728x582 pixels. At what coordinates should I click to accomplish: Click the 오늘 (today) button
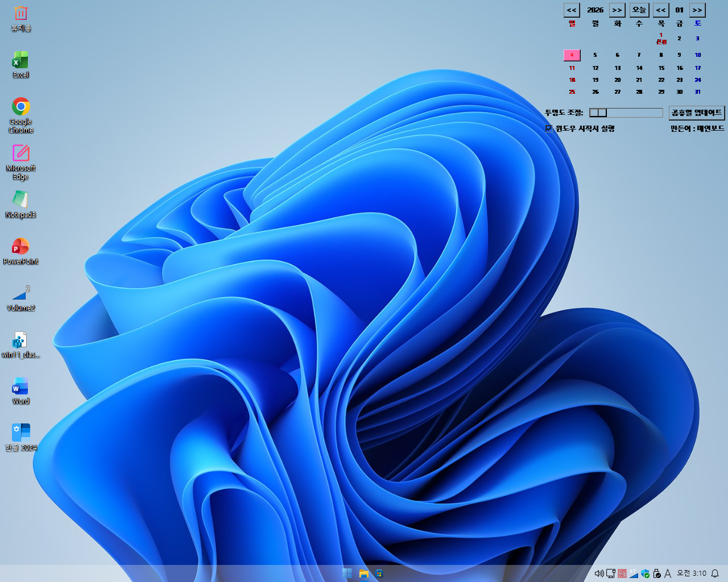click(639, 10)
